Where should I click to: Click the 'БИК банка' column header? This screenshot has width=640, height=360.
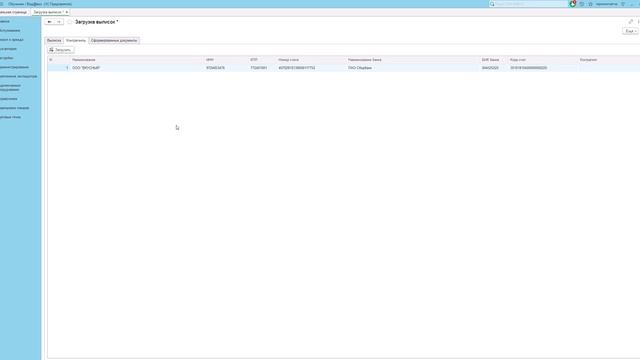click(490, 60)
